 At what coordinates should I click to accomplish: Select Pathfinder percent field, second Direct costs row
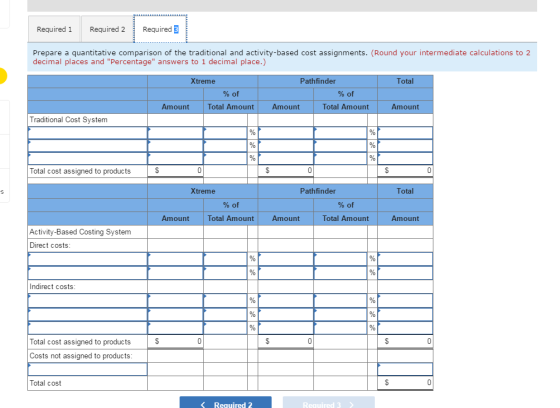pos(340,273)
